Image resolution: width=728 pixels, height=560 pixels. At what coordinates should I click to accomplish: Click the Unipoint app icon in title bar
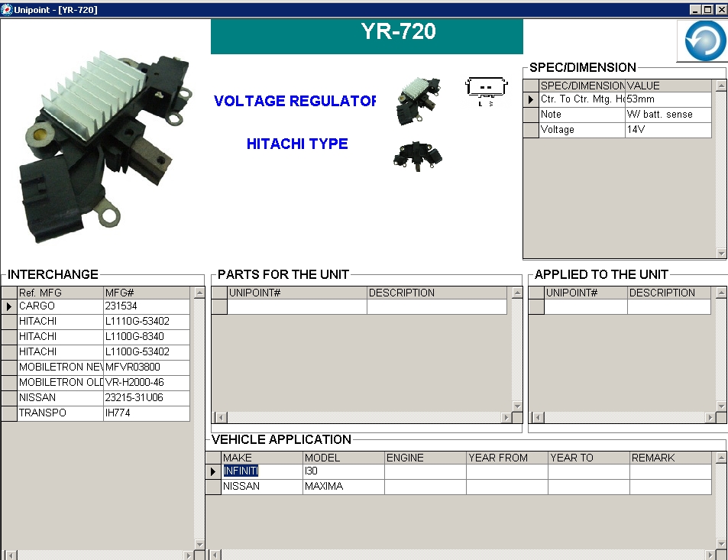[x=7, y=9]
